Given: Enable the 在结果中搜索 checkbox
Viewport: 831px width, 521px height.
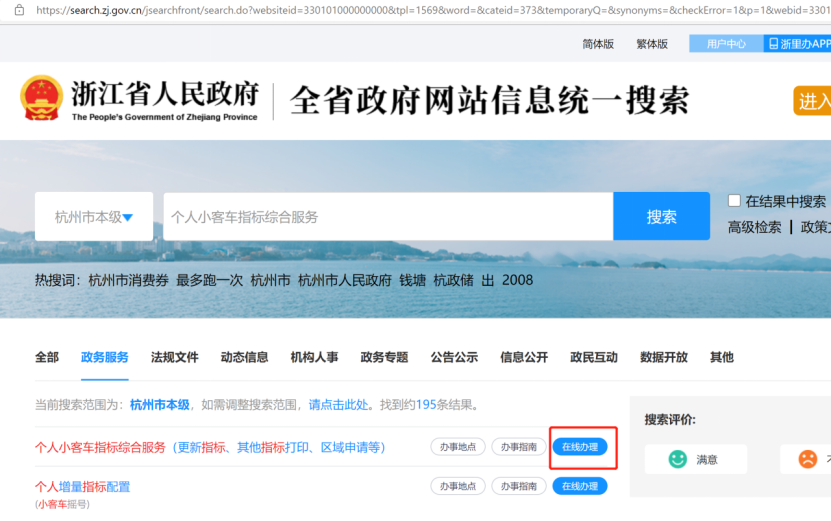Looking at the screenshot, I should click(x=734, y=201).
